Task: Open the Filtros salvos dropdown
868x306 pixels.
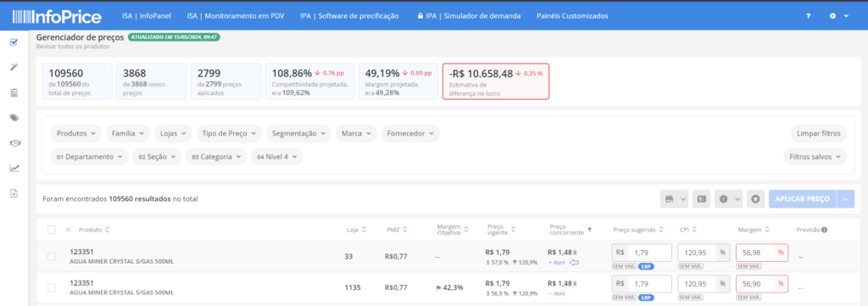Action: [x=815, y=157]
